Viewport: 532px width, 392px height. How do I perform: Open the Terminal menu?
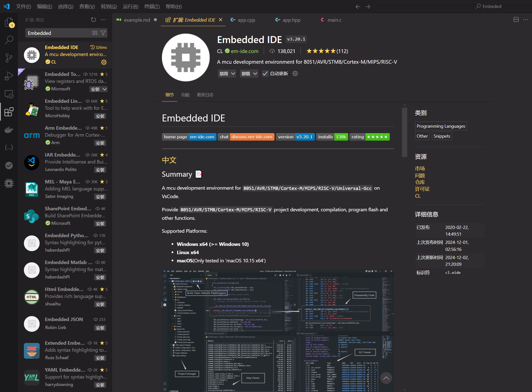point(152,6)
